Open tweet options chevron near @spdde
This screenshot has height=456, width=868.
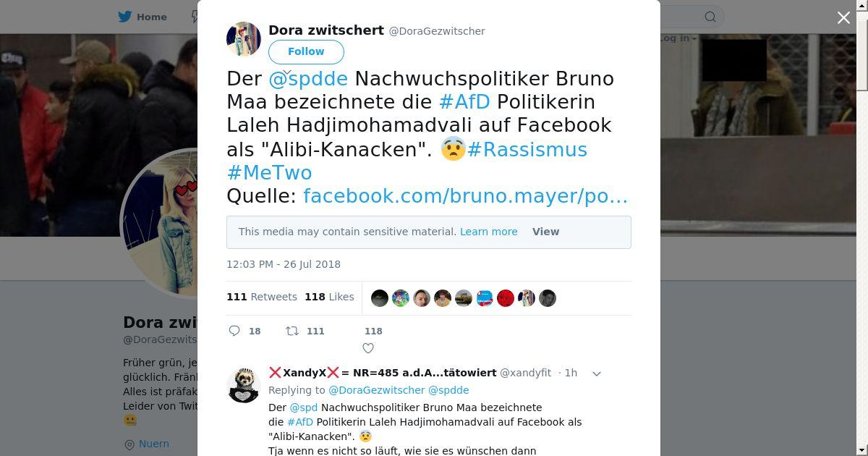[286, 73]
